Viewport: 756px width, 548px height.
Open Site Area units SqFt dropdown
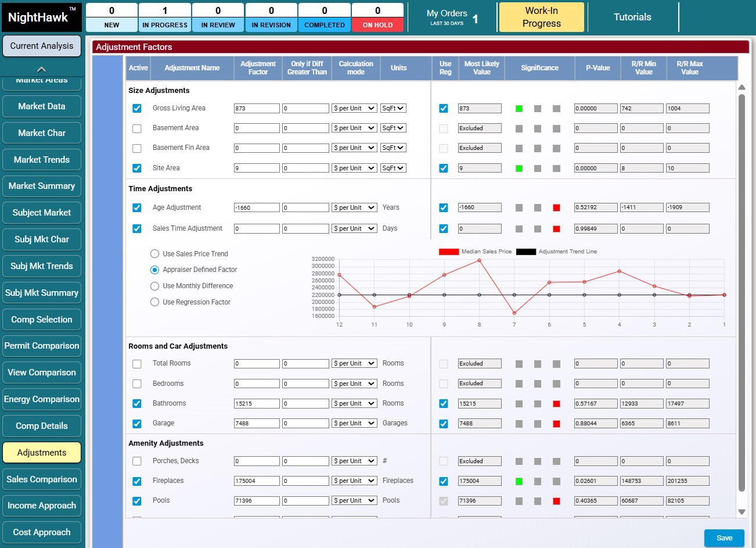click(x=393, y=168)
